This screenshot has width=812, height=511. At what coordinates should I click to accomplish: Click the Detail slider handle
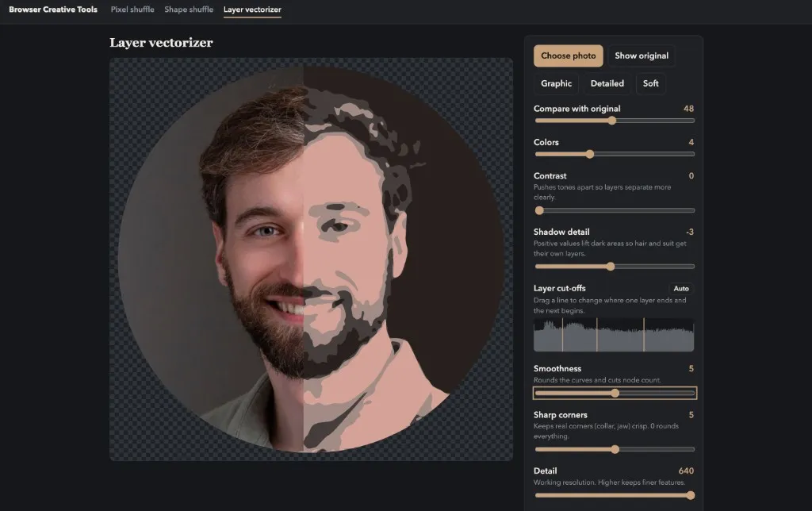click(691, 495)
